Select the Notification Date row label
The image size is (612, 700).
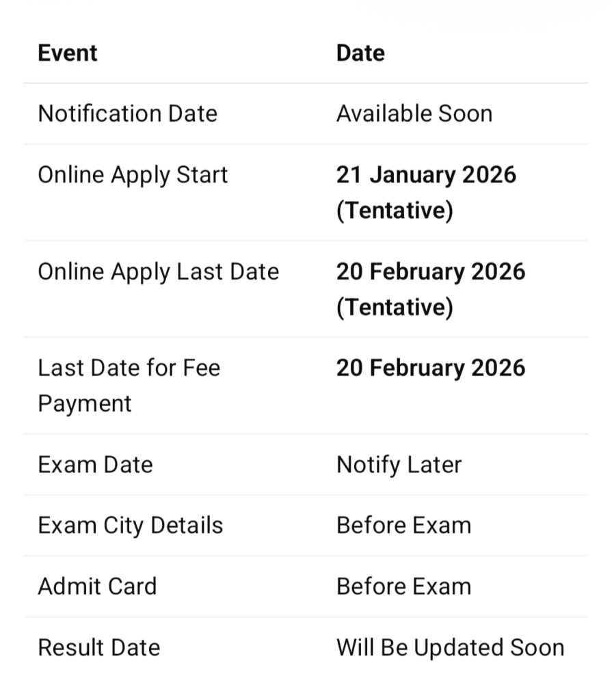127,113
